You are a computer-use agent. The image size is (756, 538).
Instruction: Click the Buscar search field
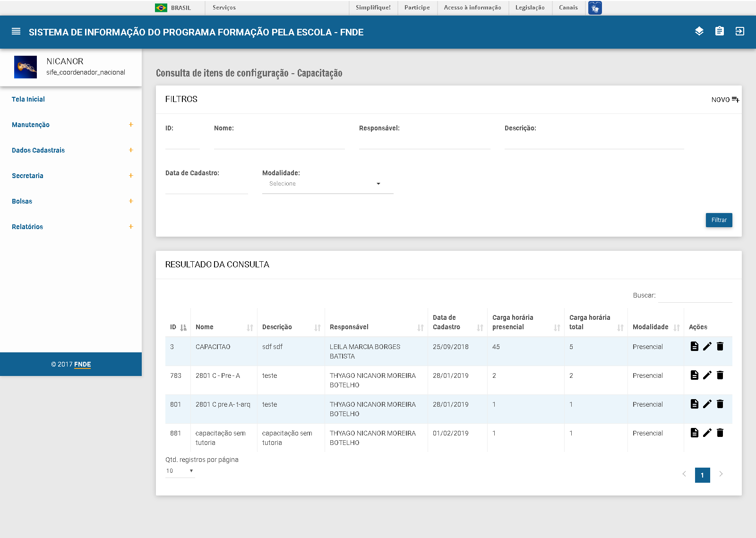coord(695,296)
